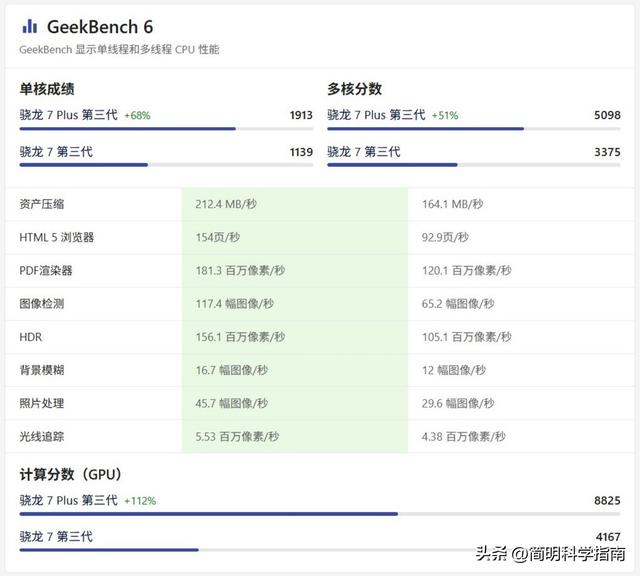Viewport: 640px width, 576px height.
Task: Click value 5.53 百万像素/秒
Action: [x=238, y=437]
